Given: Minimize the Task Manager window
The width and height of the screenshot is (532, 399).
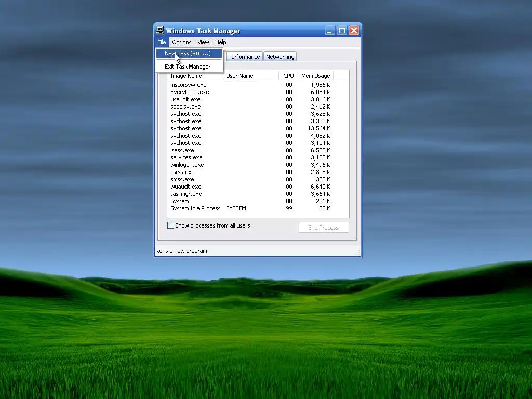Looking at the screenshot, I should coord(329,31).
